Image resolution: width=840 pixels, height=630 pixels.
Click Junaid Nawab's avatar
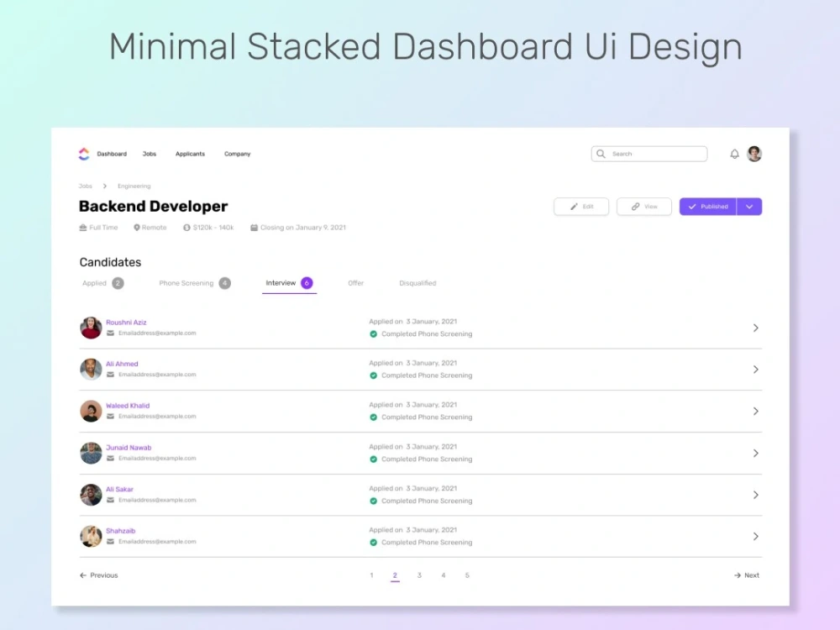pyautogui.click(x=91, y=454)
